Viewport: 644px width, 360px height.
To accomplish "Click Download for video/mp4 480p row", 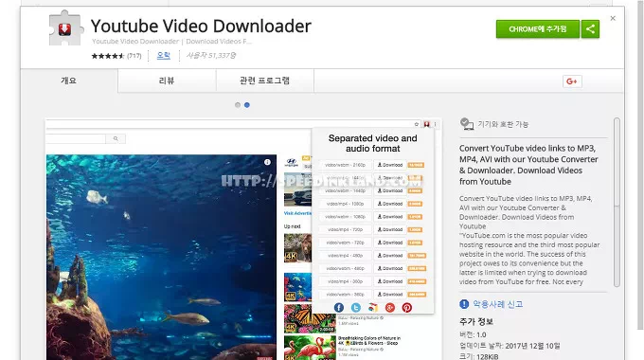I will point(390,256).
